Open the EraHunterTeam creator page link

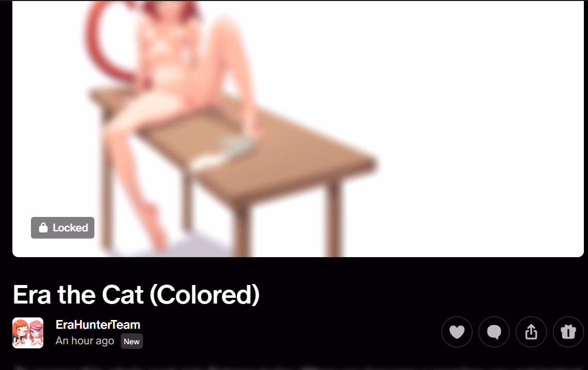(98, 325)
